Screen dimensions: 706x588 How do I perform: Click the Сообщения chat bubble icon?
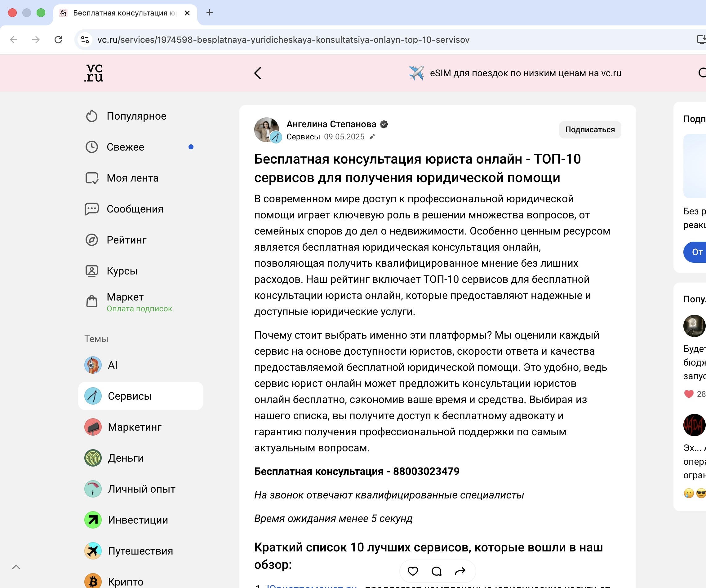tap(91, 209)
